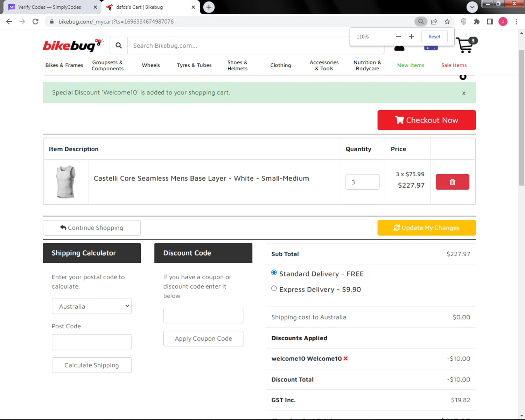Select Express Delivery option
Image resolution: width=525 pixels, height=420 pixels.
(274, 288)
